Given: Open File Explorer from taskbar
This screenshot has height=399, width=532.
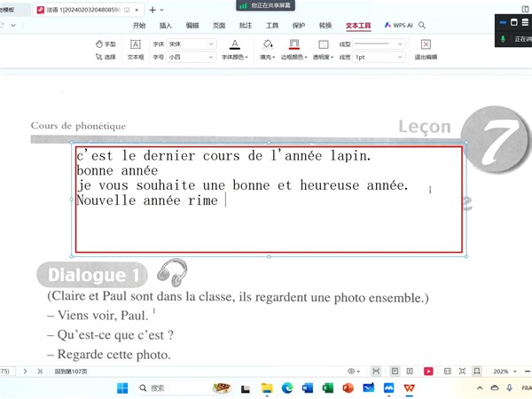Looking at the screenshot, I should [x=267, y=388].
